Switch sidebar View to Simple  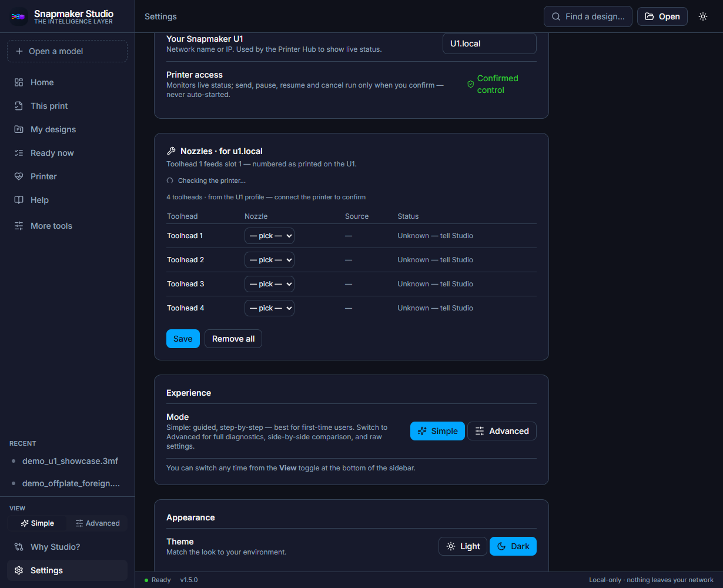pyautogui.click(x=37, y=523)
